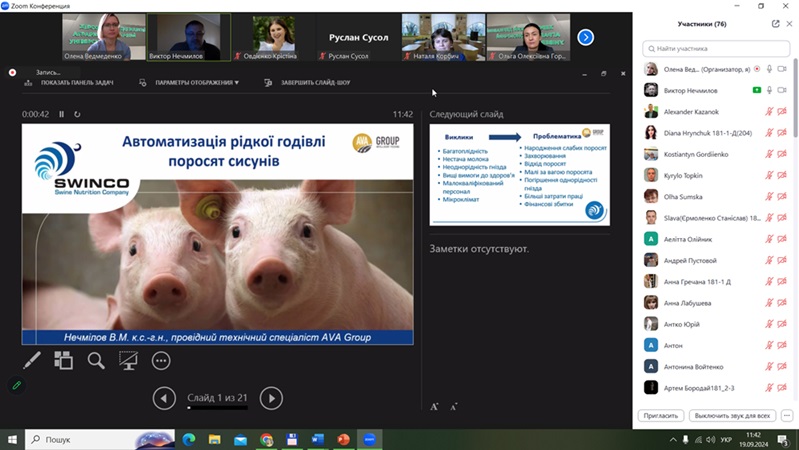799x450 pixels.
Task: Select the pen and laser pointer tool
Action: tap(32, 360)
